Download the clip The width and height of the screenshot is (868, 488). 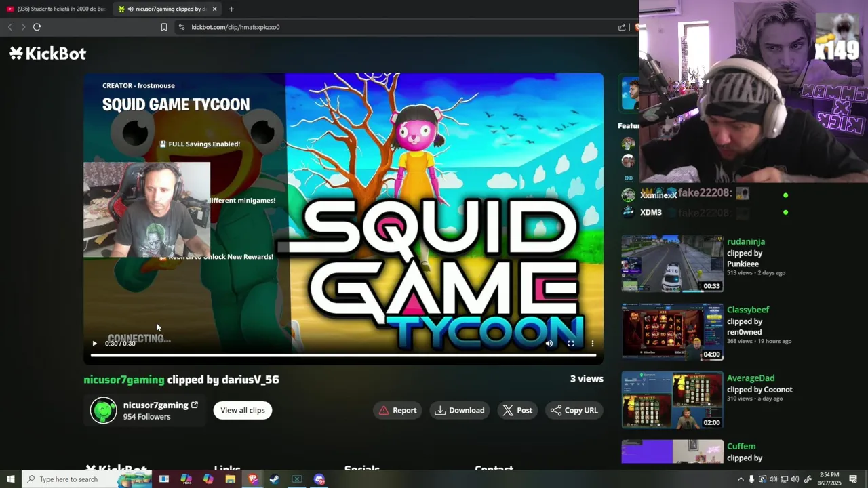[x=460, y=410]
